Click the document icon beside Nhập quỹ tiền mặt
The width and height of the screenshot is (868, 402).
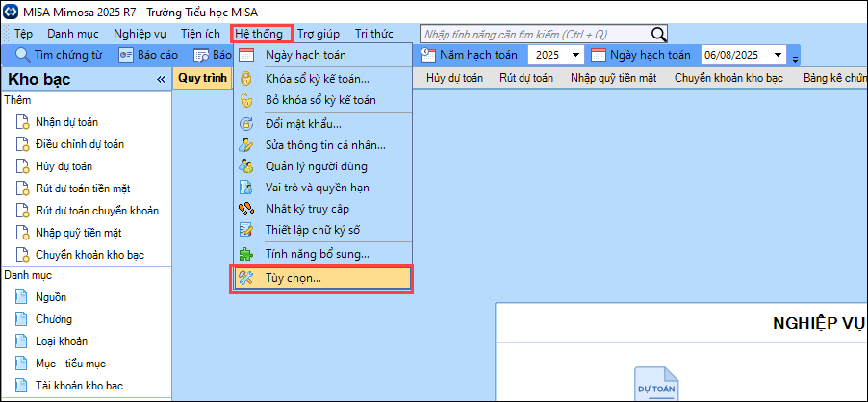click(22, 233)
